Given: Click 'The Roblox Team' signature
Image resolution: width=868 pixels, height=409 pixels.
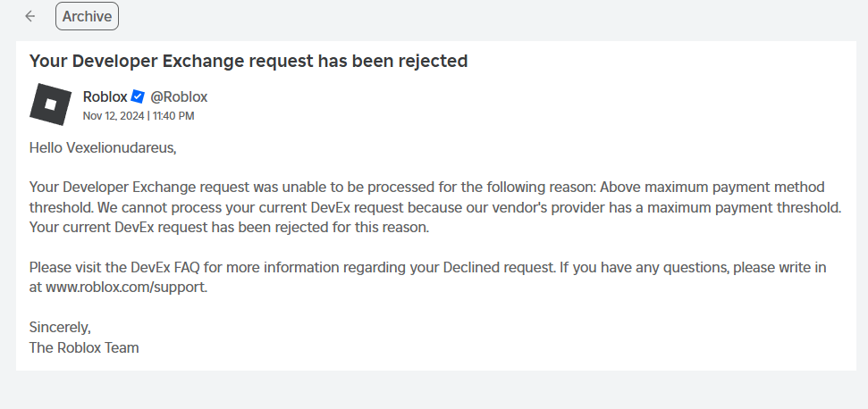Looking at the screenshot, I should pyautogui.click(x=84, y=347).
